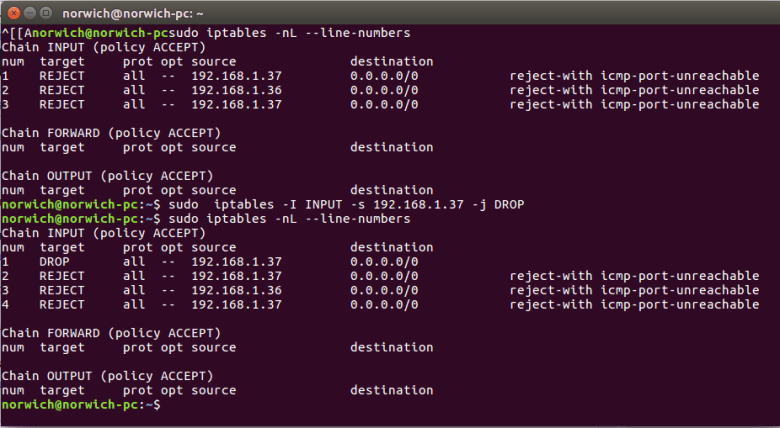The height and width of the screenshot is (428, 780).
Task: Click the REJECT target on rule number 4
Action: [x=62, y=305]
